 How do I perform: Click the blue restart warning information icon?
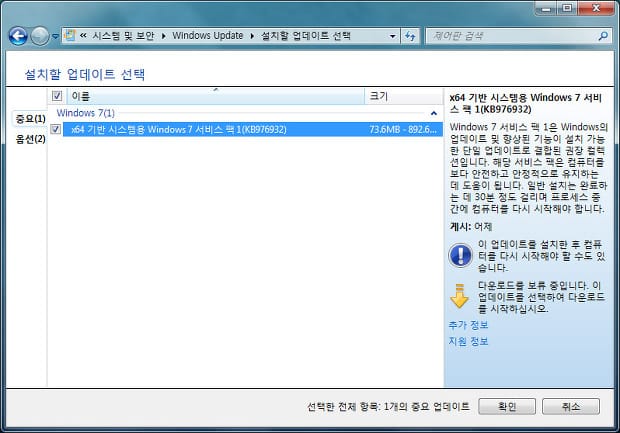pos(459,255)
